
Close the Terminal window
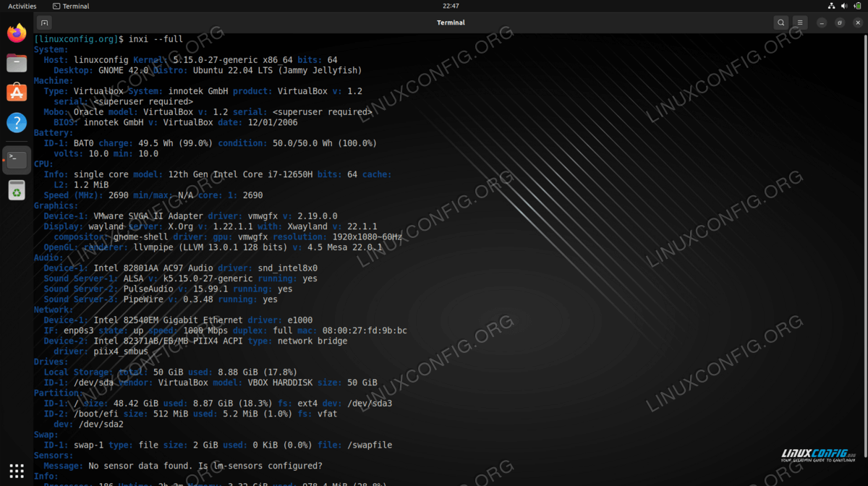(856, 22)
